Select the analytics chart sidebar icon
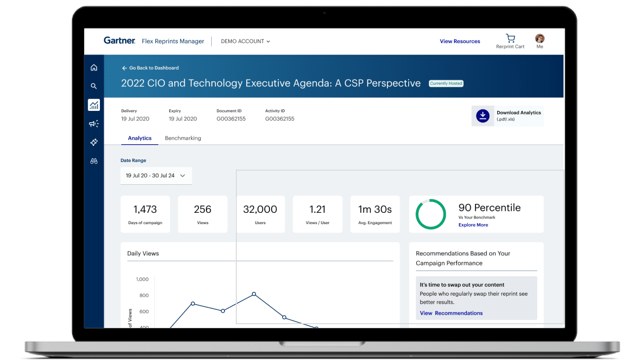The width and height of the screenshot is (644, 363). point(94,105)
